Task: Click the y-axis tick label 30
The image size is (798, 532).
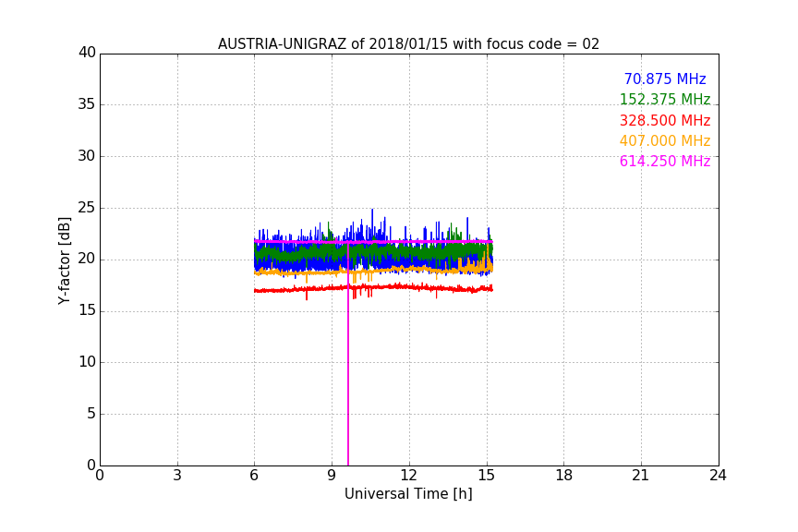Action: coord(87,156)
